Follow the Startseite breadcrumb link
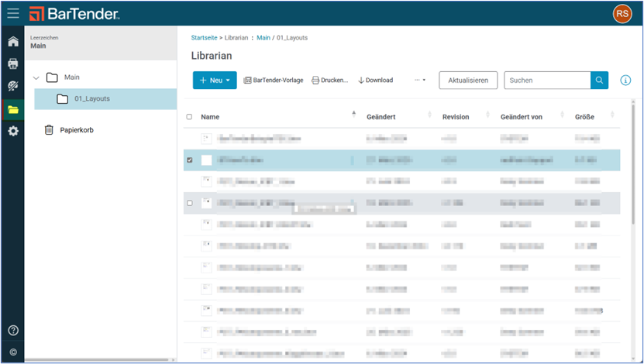The width and height of the screenshot is (644, 364). point(205,37)
